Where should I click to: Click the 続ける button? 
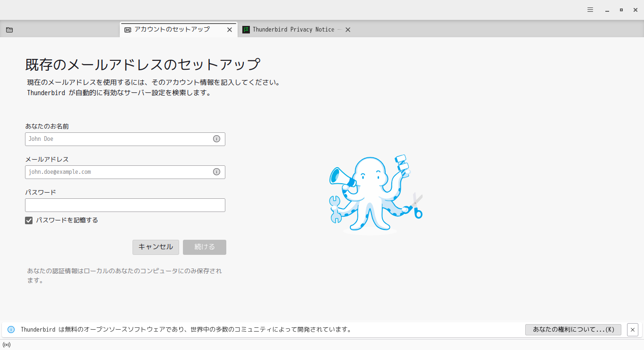204,247
